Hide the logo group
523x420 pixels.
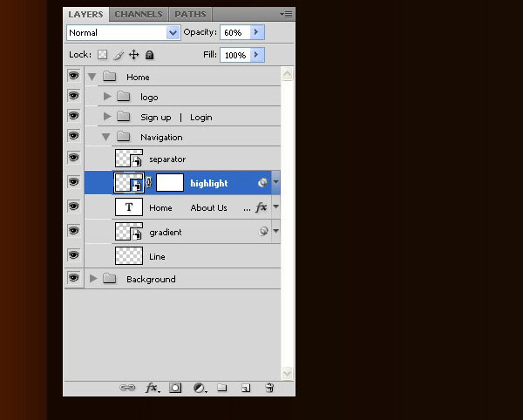[73, 96]
